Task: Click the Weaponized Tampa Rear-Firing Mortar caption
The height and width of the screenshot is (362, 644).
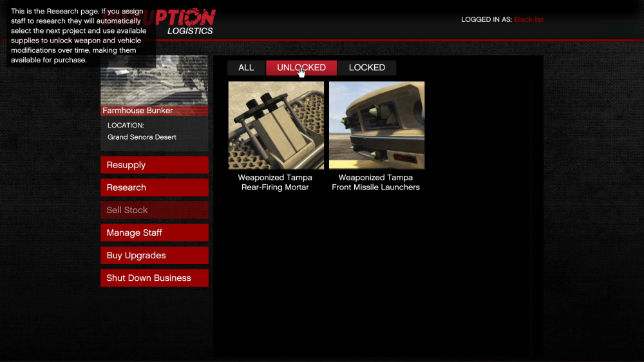Action: pyautogui.click(x=275, y=182)
